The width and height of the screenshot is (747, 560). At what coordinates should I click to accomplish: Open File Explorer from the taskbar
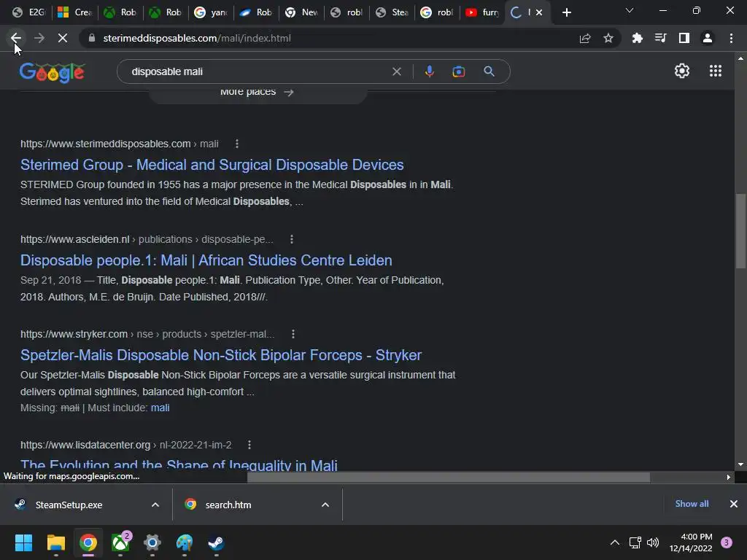[x=55, y=542]
